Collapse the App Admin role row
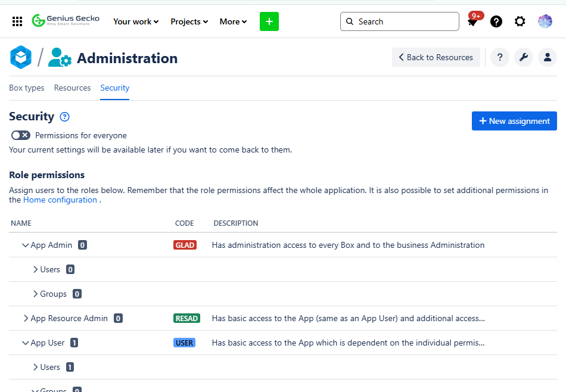Viewport: 566px width, 392px height. point(26,245)
